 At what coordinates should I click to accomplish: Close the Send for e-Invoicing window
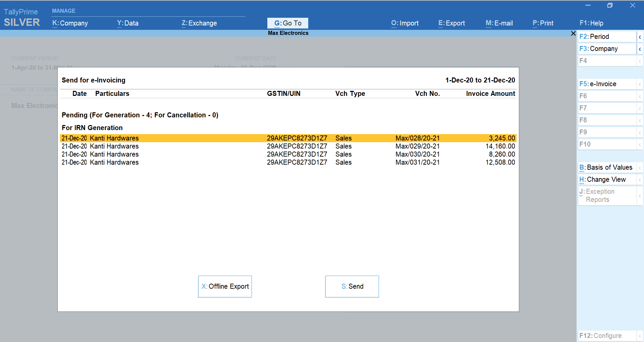tap(573, 33)
